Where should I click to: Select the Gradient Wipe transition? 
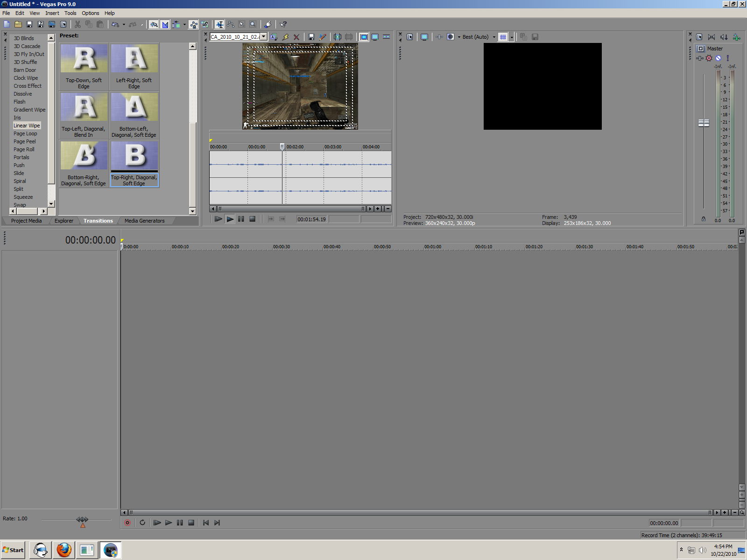point(29,110)
